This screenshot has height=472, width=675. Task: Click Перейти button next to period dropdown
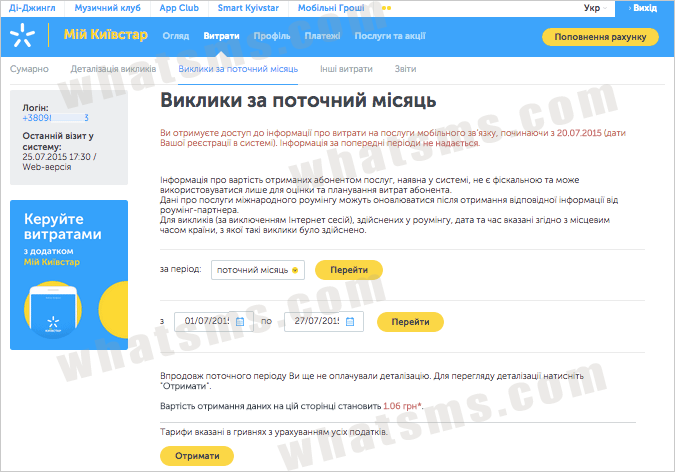tap(349, 270)
